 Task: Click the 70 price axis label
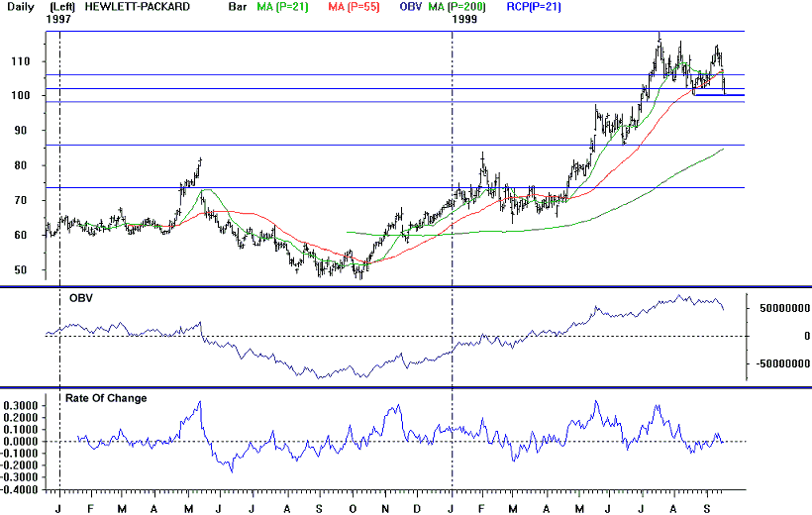coord(20,200)
